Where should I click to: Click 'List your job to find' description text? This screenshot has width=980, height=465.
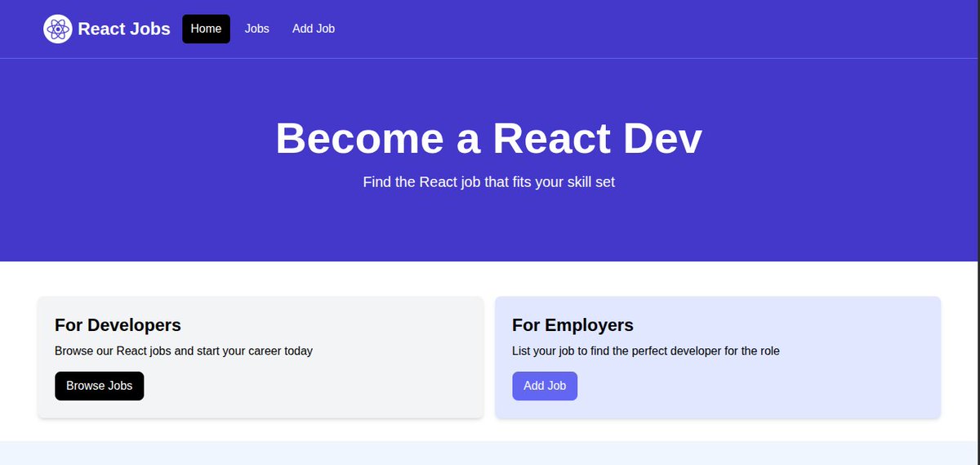(x=646, y=351)
